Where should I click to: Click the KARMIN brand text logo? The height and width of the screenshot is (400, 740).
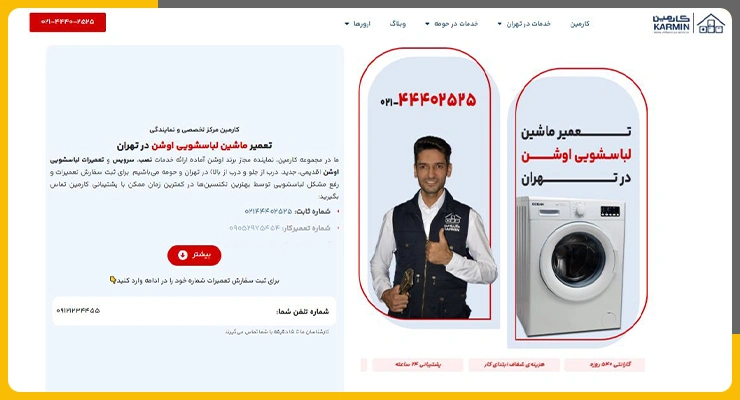tap(671, 24)
